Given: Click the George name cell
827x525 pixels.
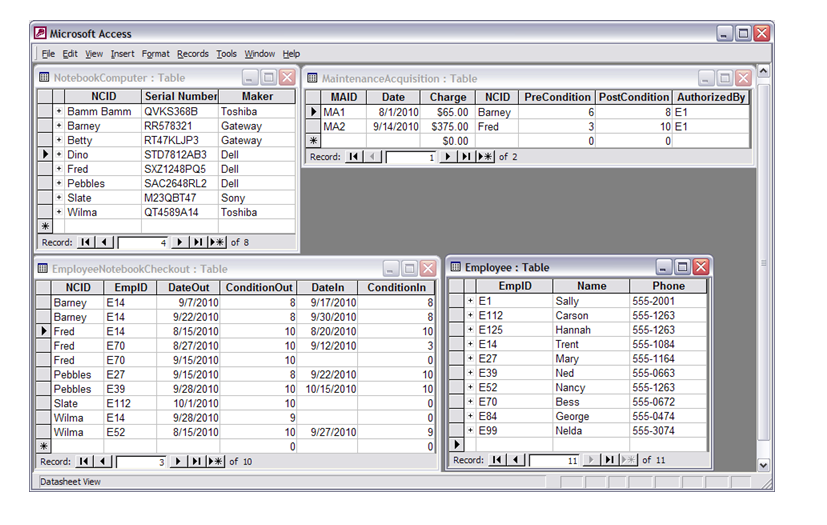Looking at the screenshot, I should pos(591,416).
